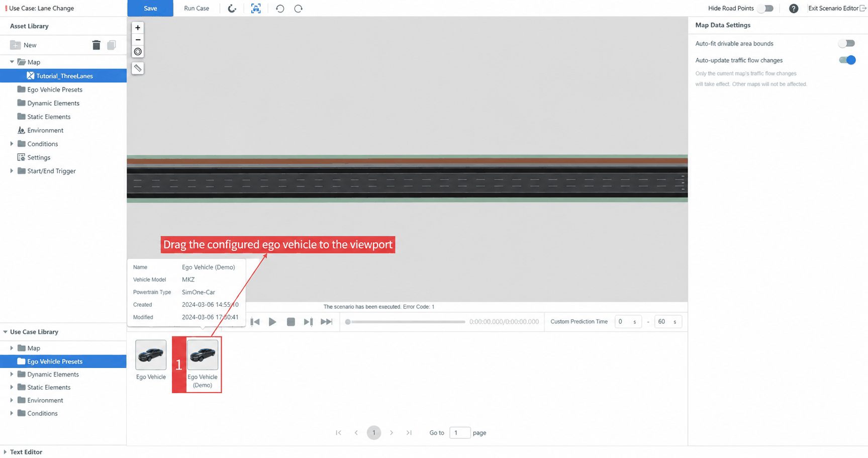Click the step forward button
This screenshot has height=458, width=868.
[308, 322]
